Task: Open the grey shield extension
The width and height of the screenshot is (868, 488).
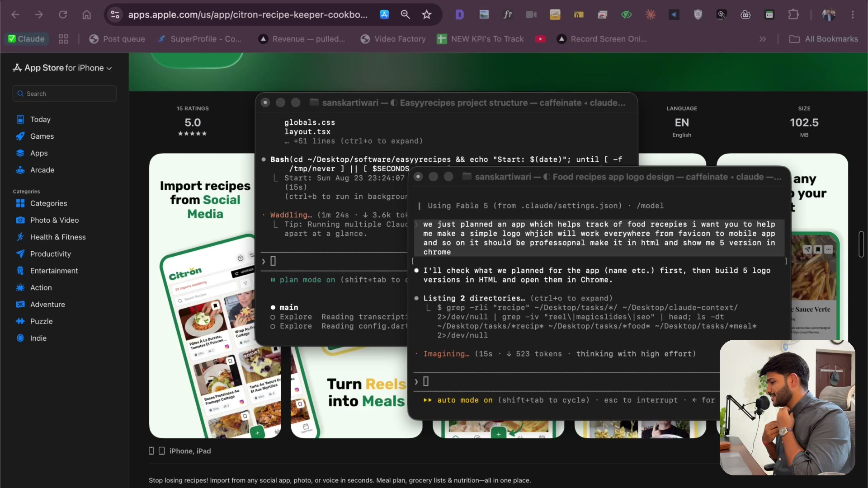Action: point(698,14)
